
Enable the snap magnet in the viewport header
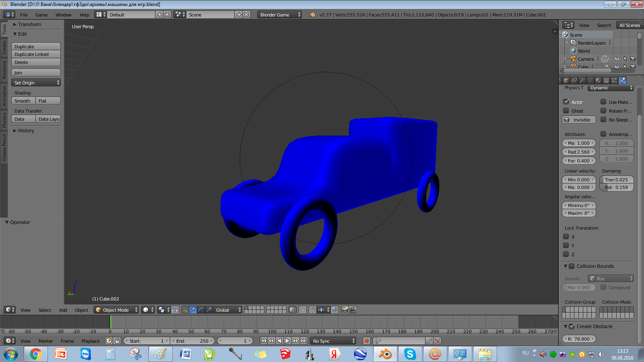tap(313, 310)
